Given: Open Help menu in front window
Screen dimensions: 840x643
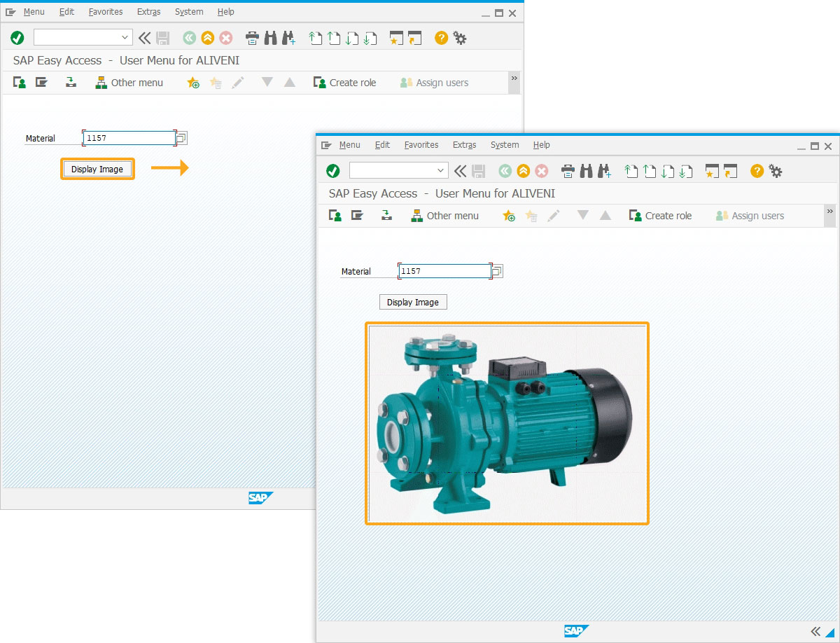Looking at the screenshot, I should pos(541,145).
